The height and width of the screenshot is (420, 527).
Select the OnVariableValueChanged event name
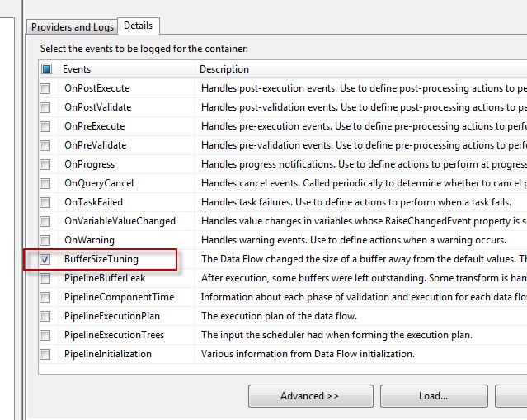click(x=120, y=221)
